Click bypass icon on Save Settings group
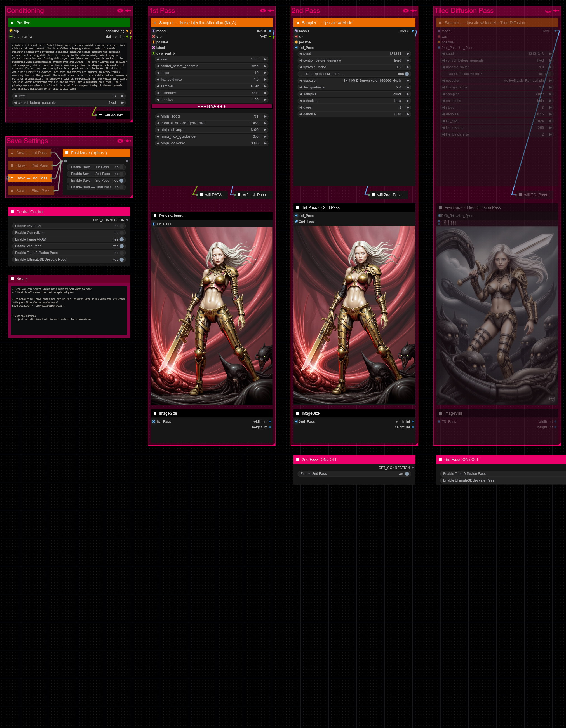The height and width of the screenshot is (728, 566). point(128,141)
